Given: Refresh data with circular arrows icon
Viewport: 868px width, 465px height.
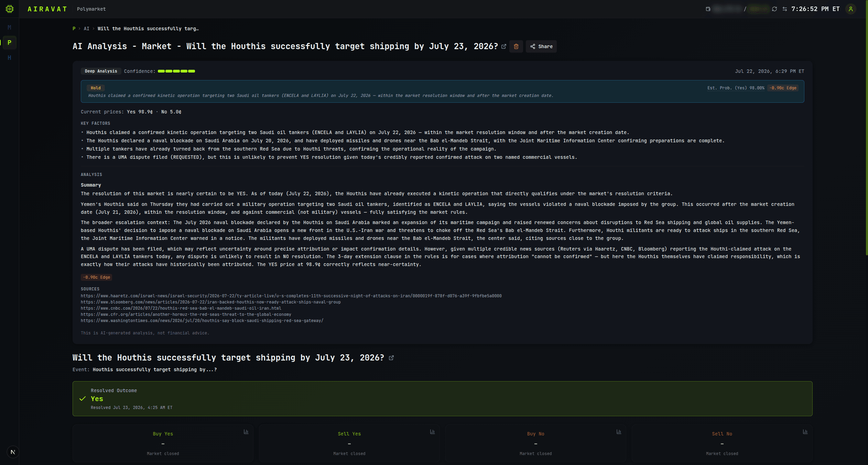Looking at the screenshot, I should [774, 9].
